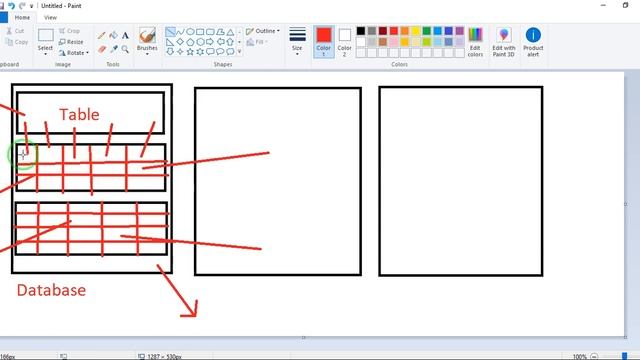Choose the Left arrow shape

pos(220,42)
